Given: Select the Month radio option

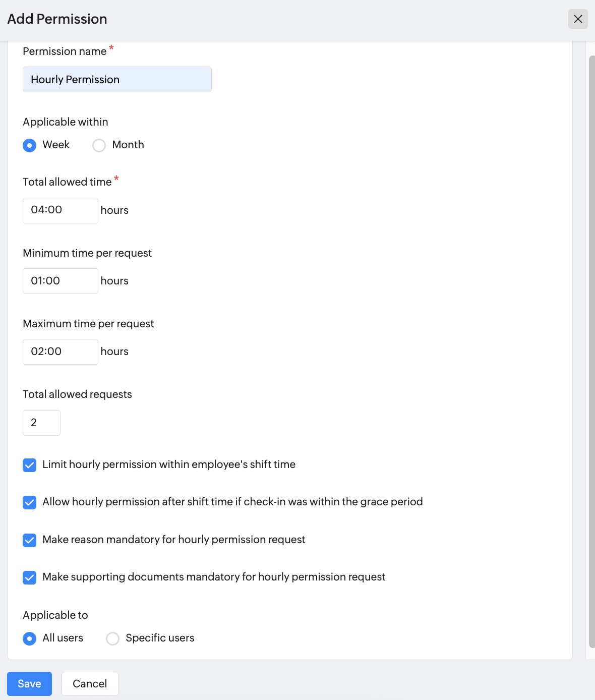Looking at the screenshot, I should point(99,146).
